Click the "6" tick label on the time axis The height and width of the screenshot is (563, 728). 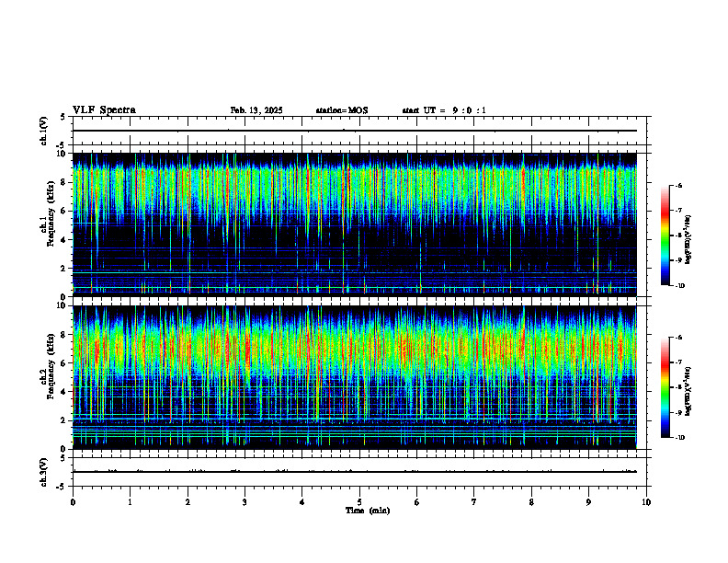click(417, 502)
